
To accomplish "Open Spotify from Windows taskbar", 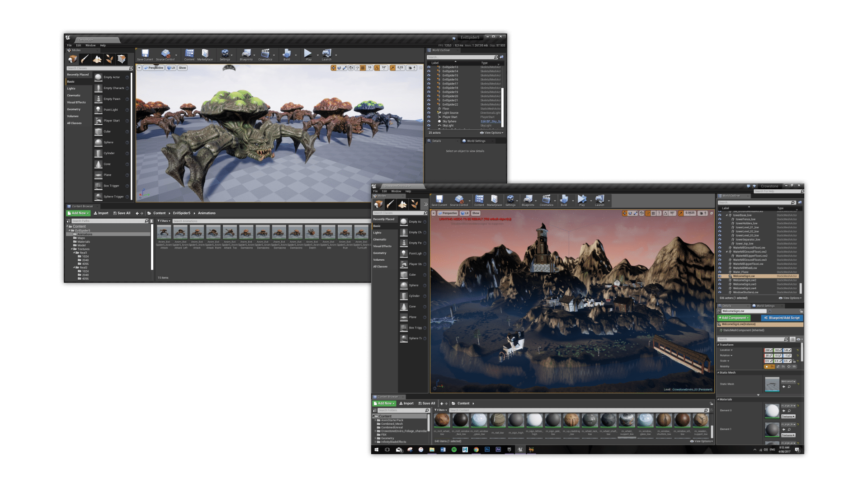I will pos(454,450).
